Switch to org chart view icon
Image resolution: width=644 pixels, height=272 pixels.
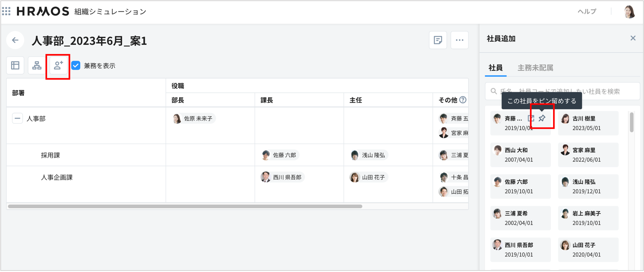37,66
